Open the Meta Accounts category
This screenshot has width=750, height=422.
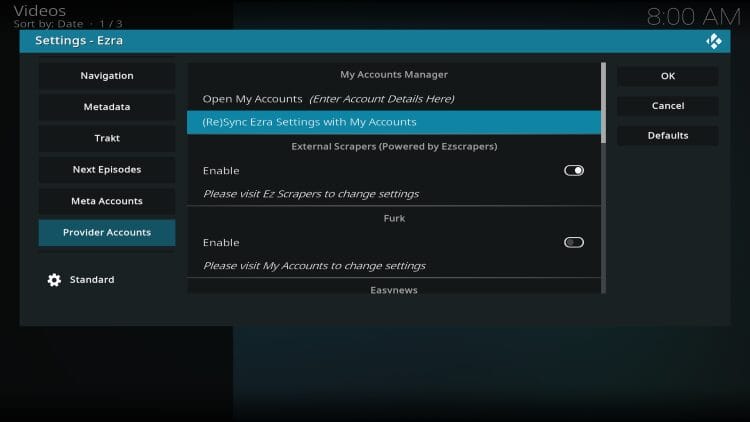pos(107,201)
